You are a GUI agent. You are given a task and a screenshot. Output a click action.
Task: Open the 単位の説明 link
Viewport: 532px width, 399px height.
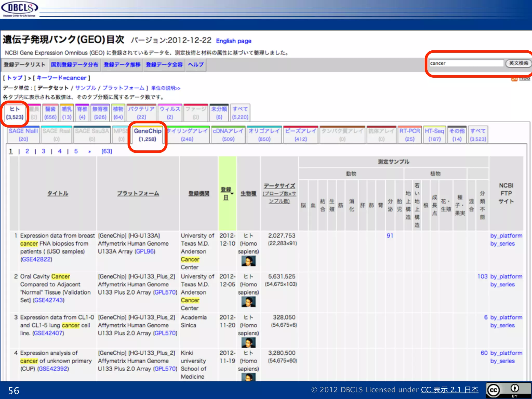[166, 88]
